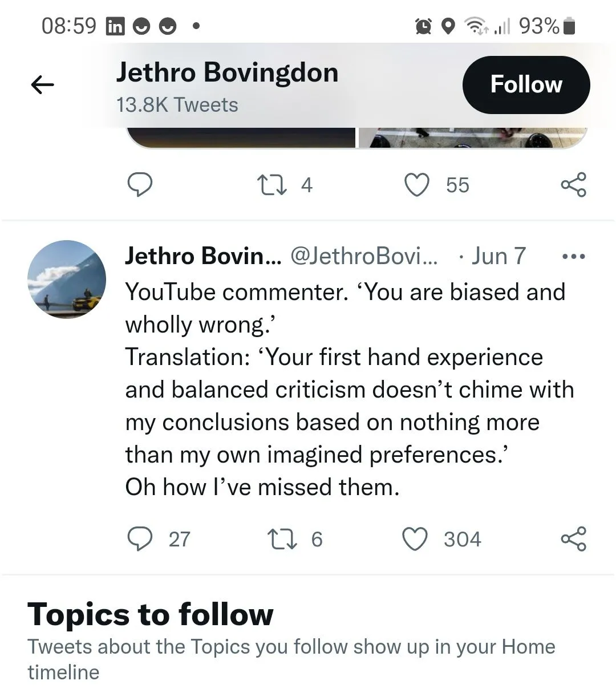Tap the LinkedIn notification icon in status bar
The image size is (616, 693).
click(x=115, y=26)
